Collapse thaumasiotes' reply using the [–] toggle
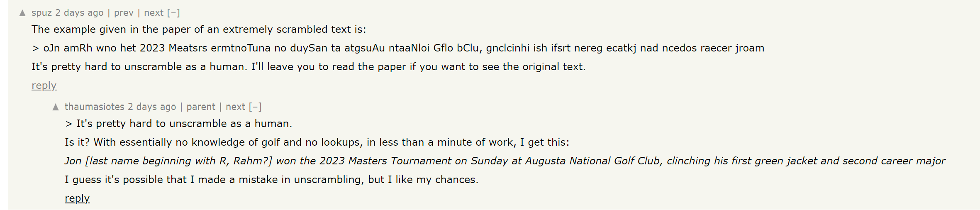Screen dimensions: 980x210 point(255,107)
